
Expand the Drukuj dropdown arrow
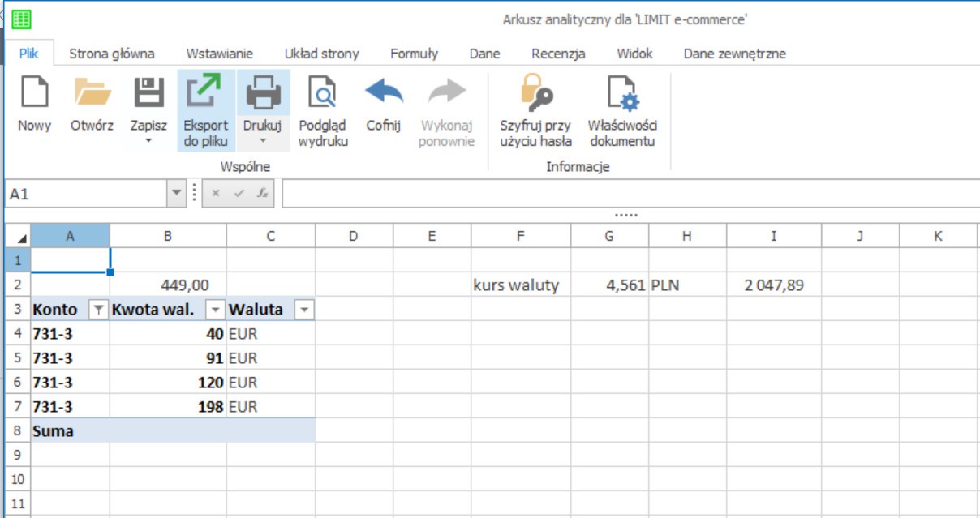pyautogui.click(x=262, y=141)
